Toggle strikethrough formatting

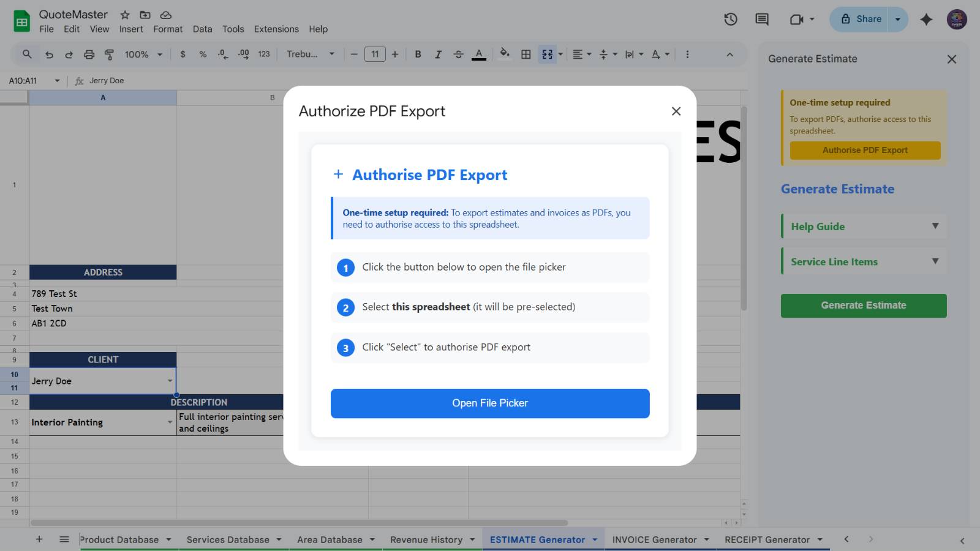pyautogui.click(x=458, y=54)
